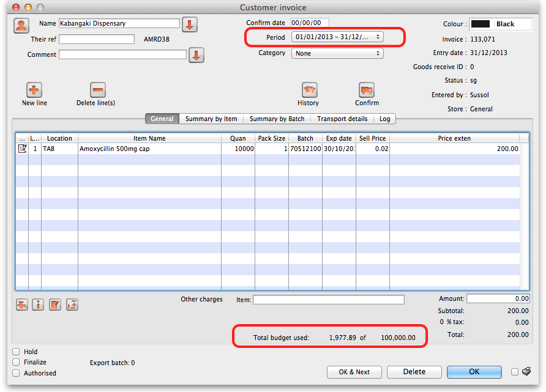Click the red arrow dropdown beside Name field

pos(190,25)
